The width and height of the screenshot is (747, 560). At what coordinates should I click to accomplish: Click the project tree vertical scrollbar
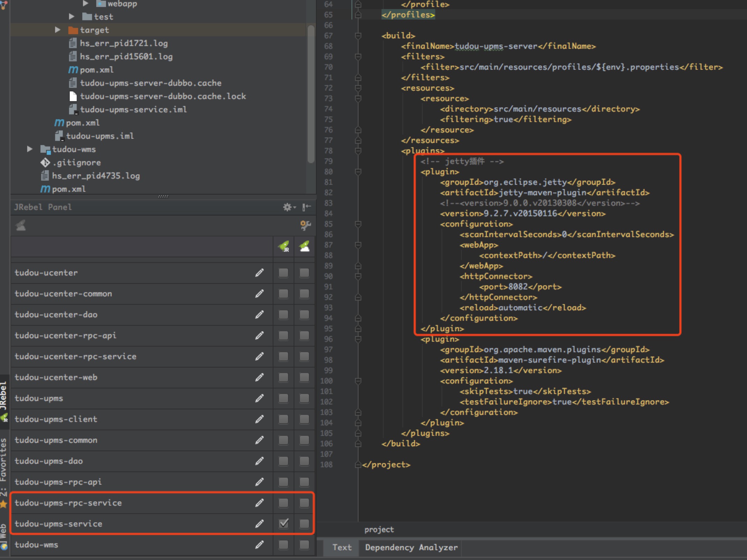(x=311, y=94)
